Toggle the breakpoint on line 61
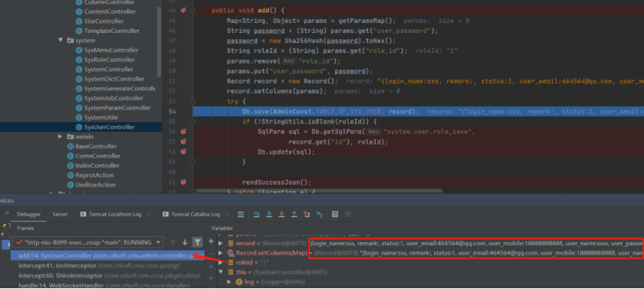Viewport: 644px width, 289px height. coord(183,182)
